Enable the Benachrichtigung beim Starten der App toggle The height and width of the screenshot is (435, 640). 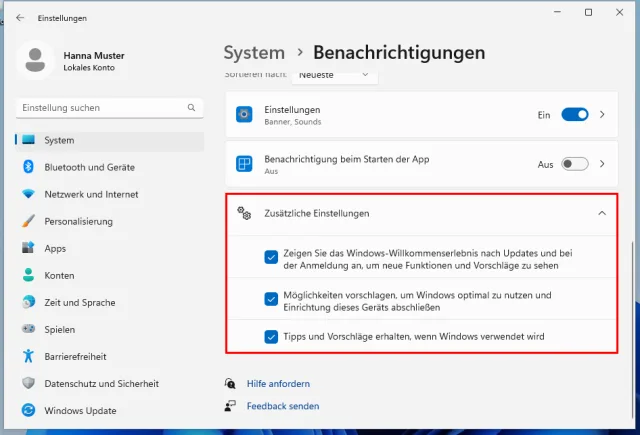575,164
